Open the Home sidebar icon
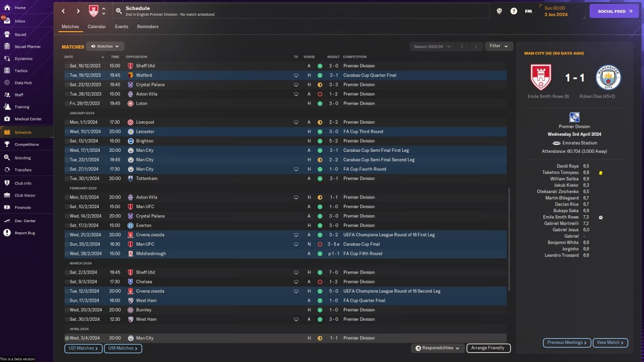The width and height of the screenshot is (644, 362). [x=7, y=8]
